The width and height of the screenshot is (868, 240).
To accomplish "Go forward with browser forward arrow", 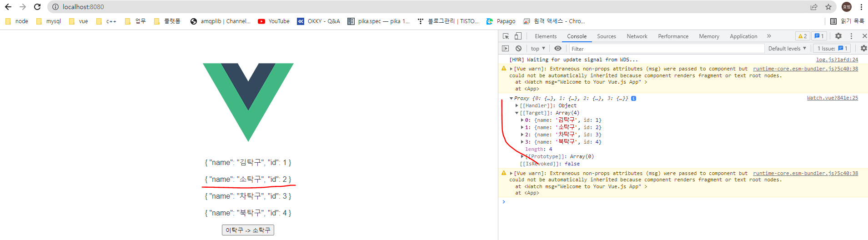I will (23, 7).
